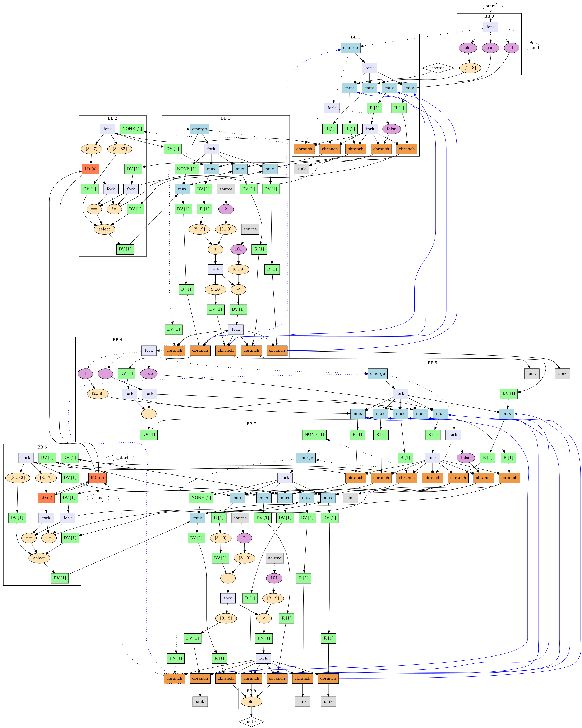Select the dotted cbranch in BB 7
The height and width of the screenshot is (728, 582).
click(174, 678)
